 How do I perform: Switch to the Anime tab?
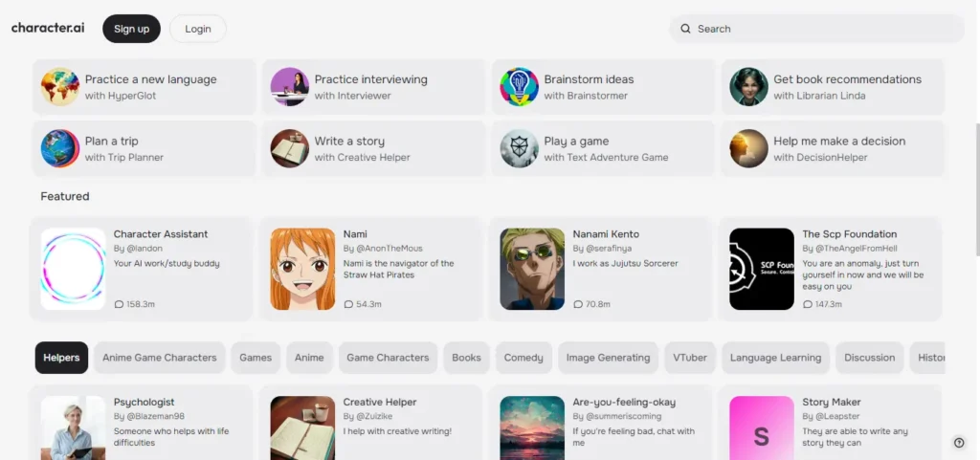click(309, 358)
